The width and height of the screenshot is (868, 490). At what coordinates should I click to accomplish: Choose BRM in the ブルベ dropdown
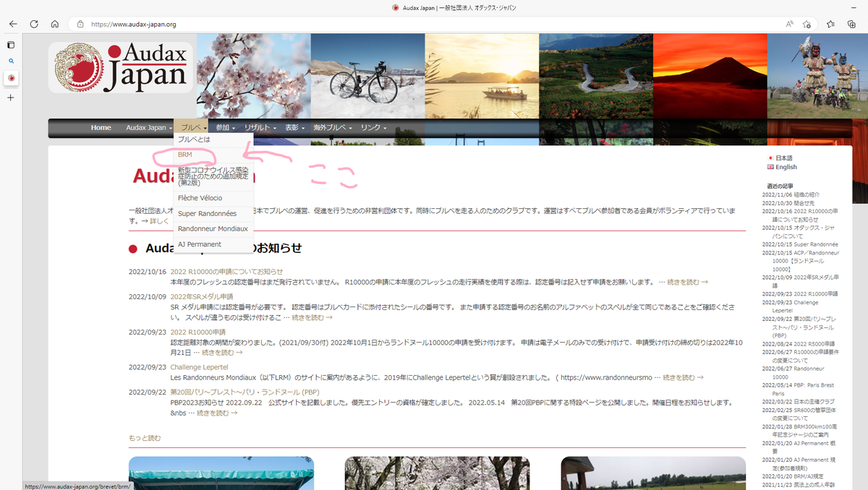[x=213, y=155]
